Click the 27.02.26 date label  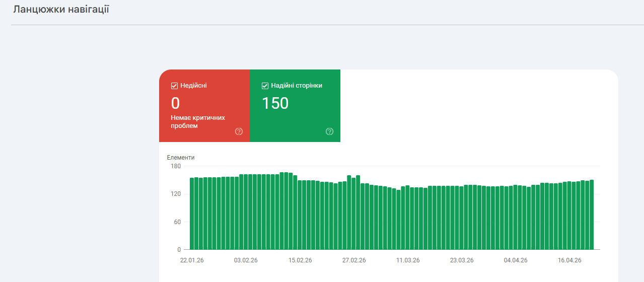click(x=354, y=260)
